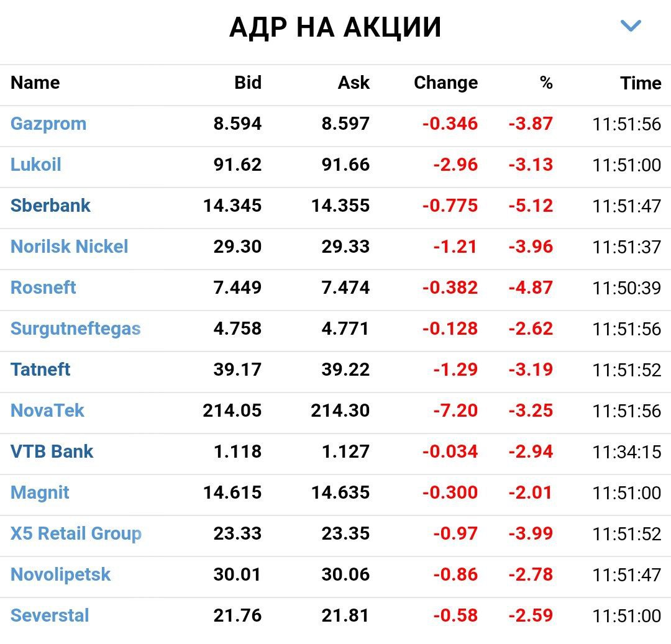Open the Lukoil quote link
The image size is (671, 644).
[35, 165]
